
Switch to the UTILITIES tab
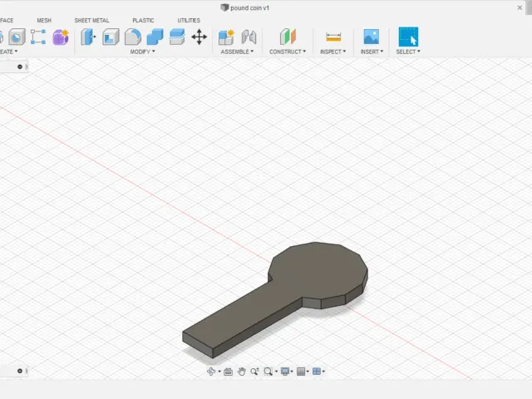coord(189,20)
